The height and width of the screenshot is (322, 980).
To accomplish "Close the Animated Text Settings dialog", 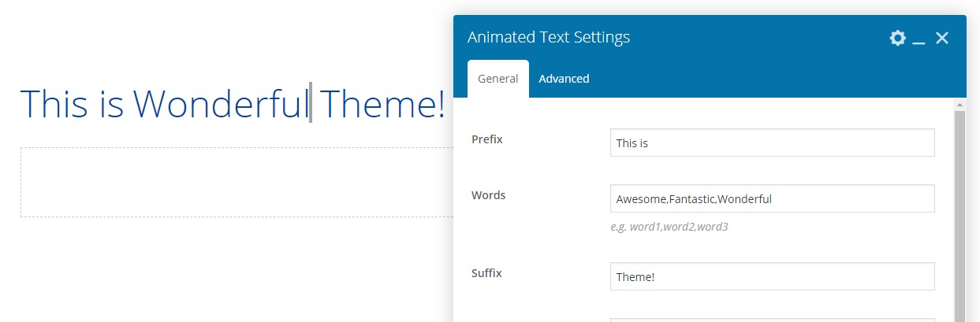I will [x=941, y=38].
